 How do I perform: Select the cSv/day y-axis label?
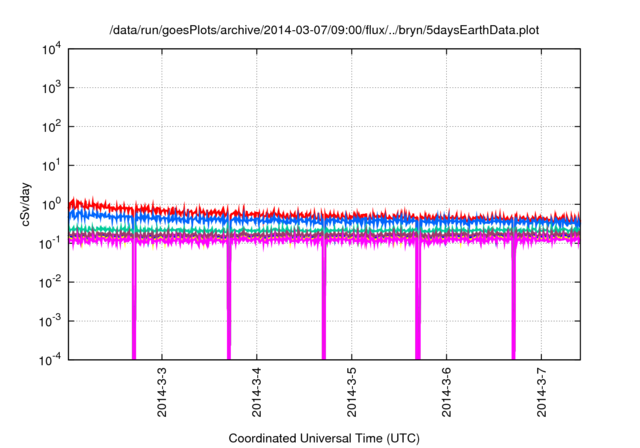pyautogui.click(x=25, y=204)
